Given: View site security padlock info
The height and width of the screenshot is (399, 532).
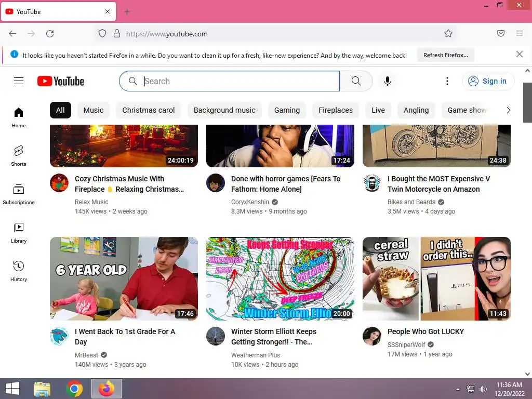Looking at the screenshot, I should (x=117, y=34).
